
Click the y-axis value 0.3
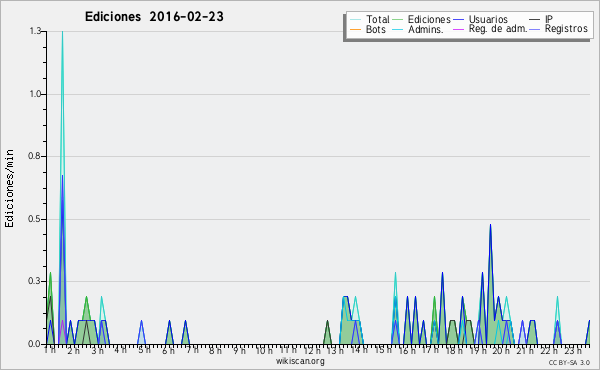click(x=35, y=281)
